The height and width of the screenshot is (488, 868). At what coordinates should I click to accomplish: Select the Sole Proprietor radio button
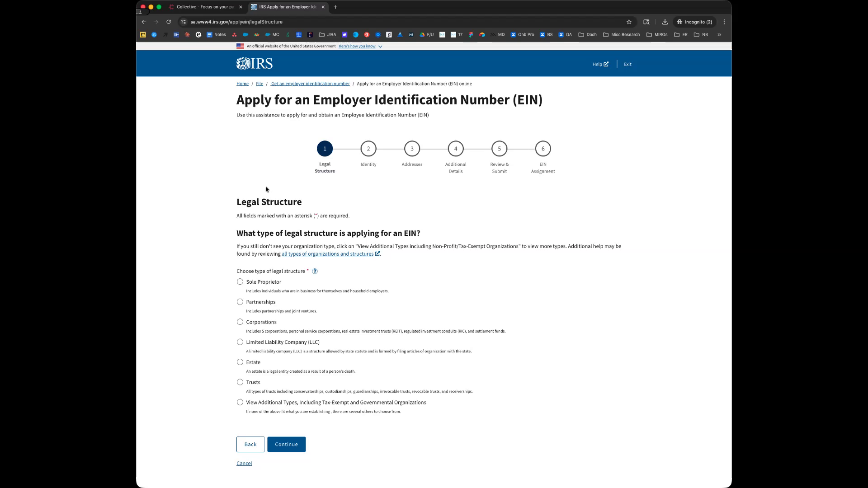240,282
